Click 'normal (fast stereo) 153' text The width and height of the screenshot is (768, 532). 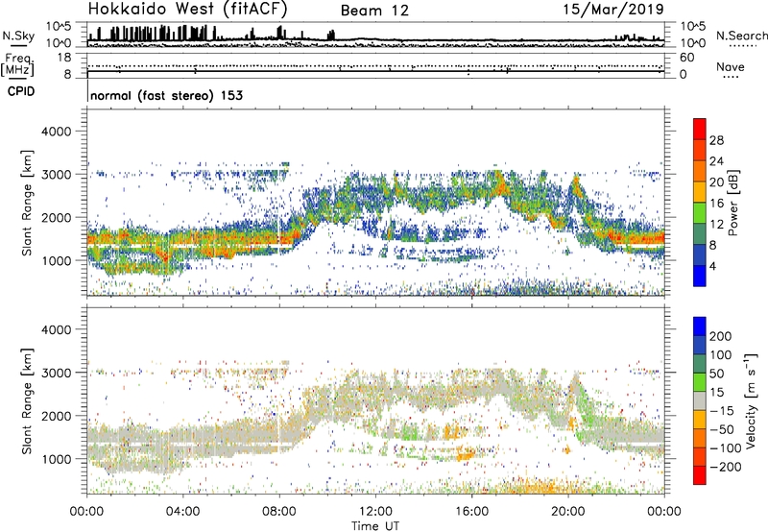(166, 95)
